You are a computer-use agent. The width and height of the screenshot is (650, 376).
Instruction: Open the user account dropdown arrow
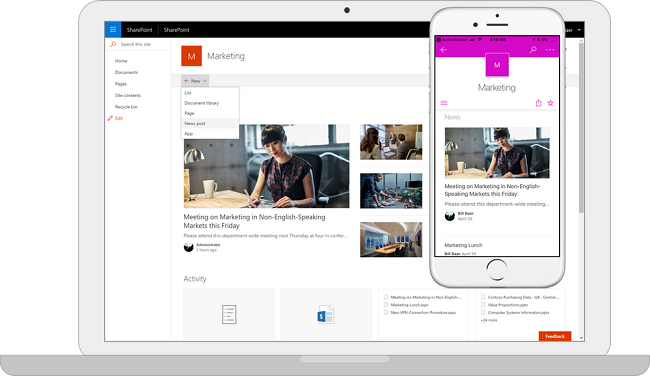[x=579, y=30]
